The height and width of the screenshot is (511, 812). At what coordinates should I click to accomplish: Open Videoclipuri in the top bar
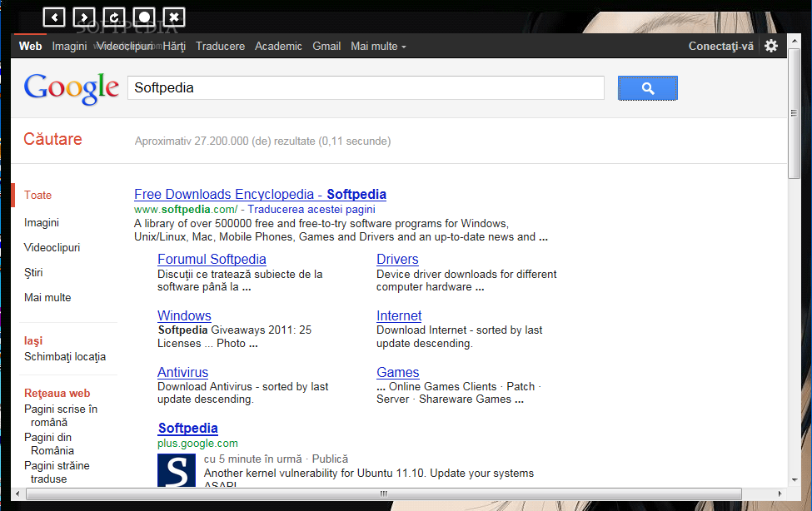[125, 46]
